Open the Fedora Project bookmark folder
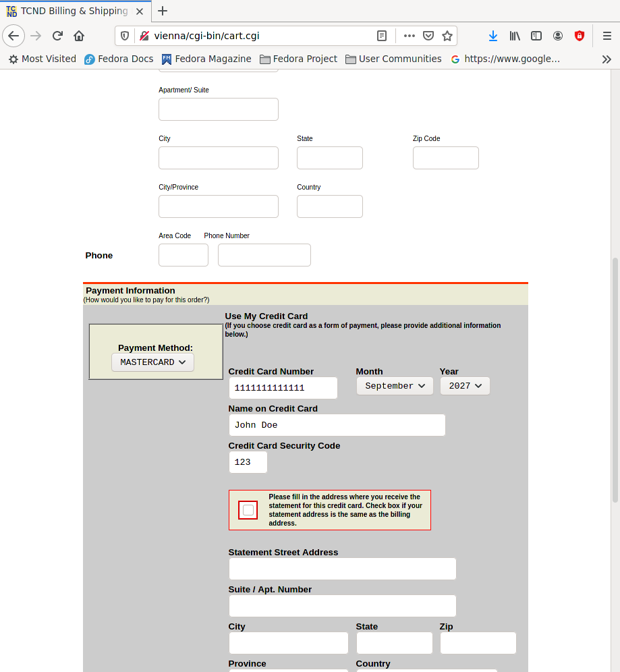The width and height of the screenshot is (620, 672). (298, 59)
